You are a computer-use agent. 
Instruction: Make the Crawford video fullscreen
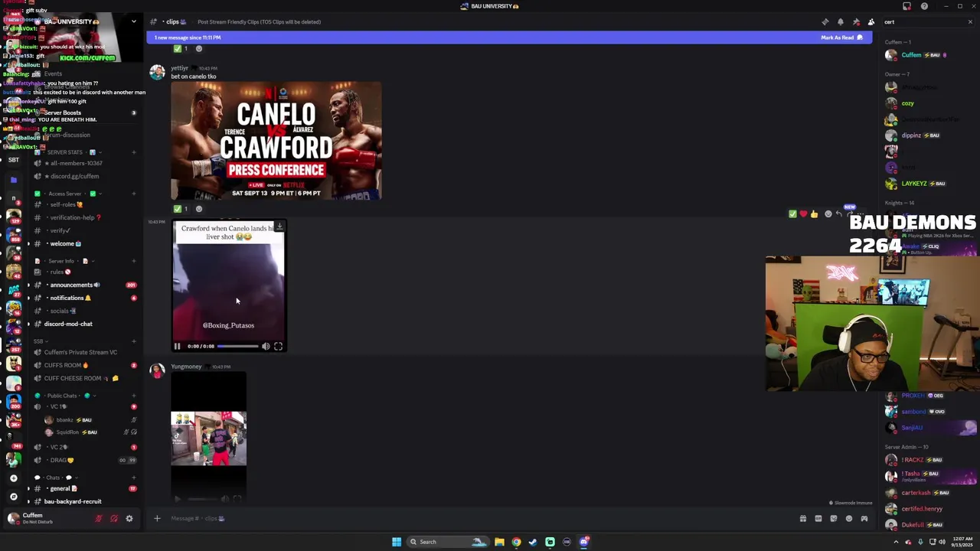279,347
